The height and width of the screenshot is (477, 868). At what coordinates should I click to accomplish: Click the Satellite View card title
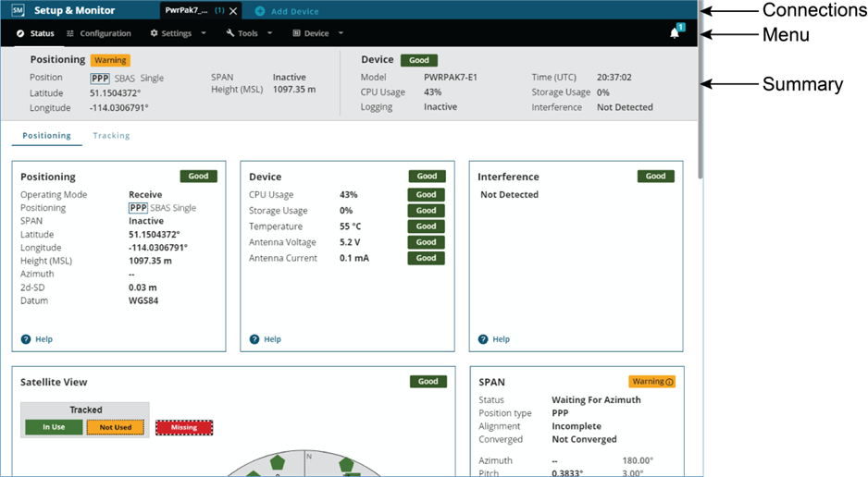[54, 382]
